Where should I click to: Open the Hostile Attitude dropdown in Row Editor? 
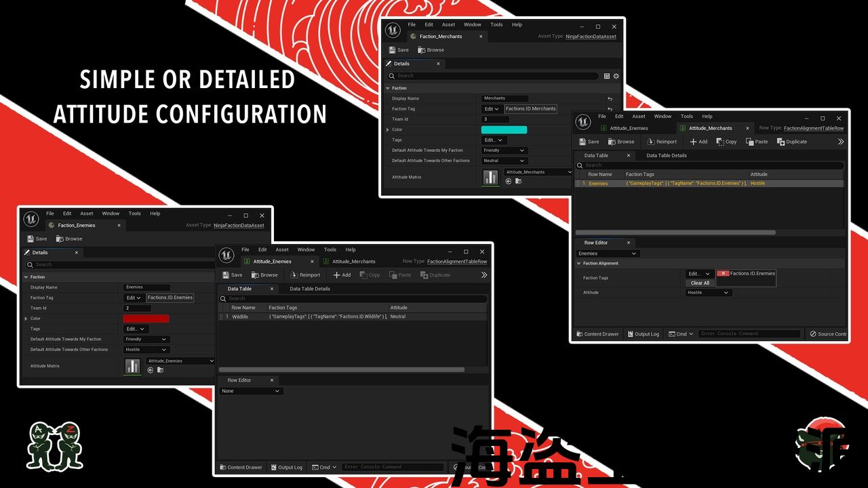708,293
